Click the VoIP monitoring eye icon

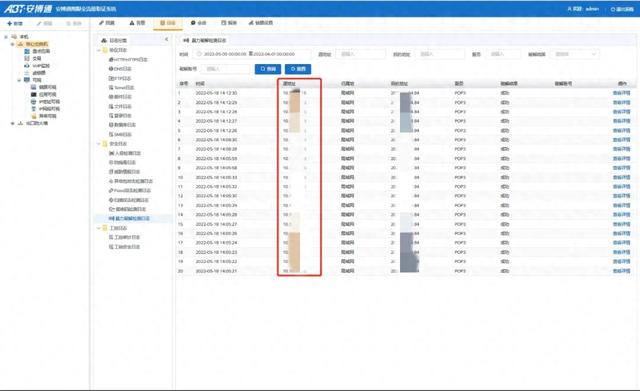(x=27, y=66)
